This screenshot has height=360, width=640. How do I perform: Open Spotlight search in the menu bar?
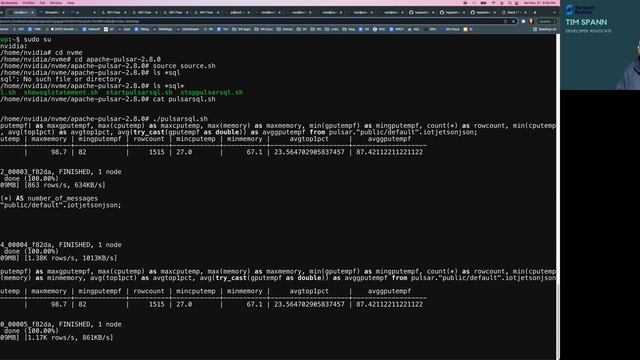click(510, 3)
